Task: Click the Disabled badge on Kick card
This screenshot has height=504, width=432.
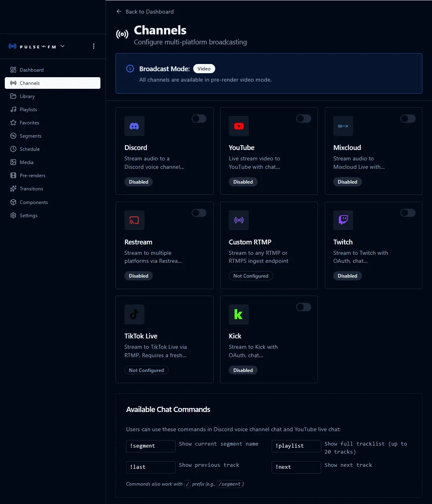Action: click(x=243, y=370)
